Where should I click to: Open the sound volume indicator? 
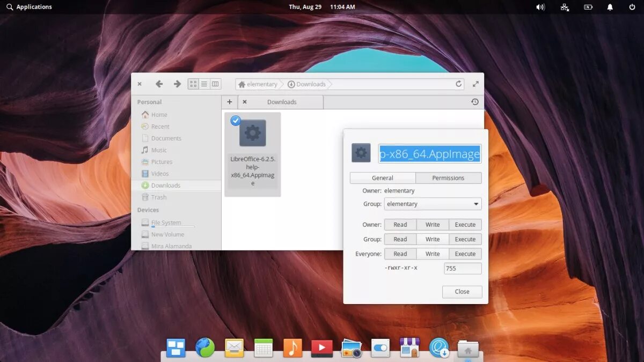click(x=540, y=7)
